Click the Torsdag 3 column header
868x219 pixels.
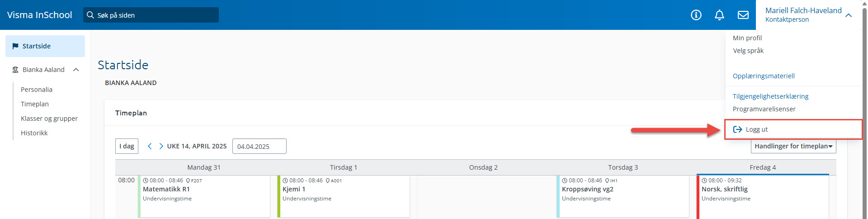[x=623, y=167]
